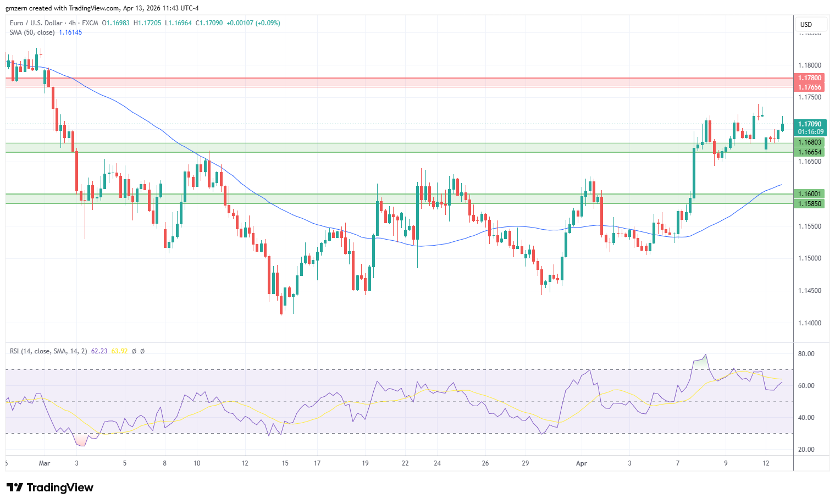
Task: Click the SMA (50, close) indicator label
Action: (32, 32)
